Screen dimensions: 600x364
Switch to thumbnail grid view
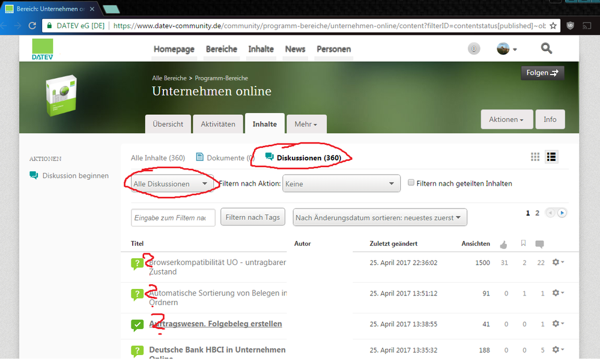tap(535, 157)
